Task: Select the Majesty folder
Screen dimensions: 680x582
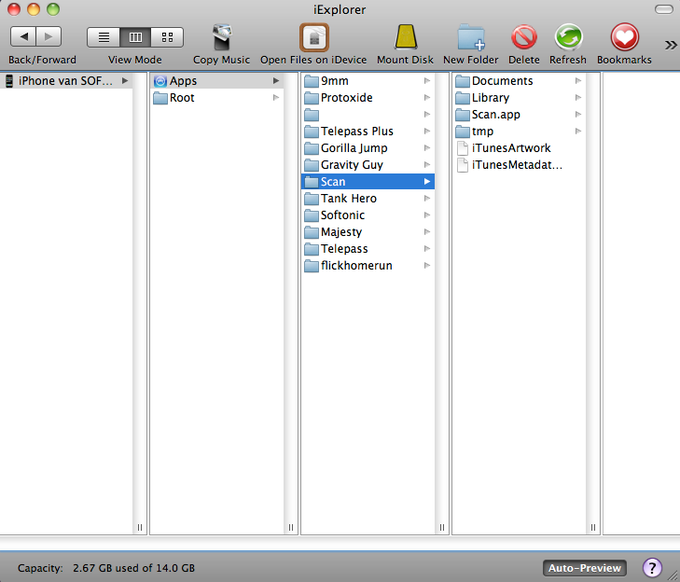Action: 368,232
